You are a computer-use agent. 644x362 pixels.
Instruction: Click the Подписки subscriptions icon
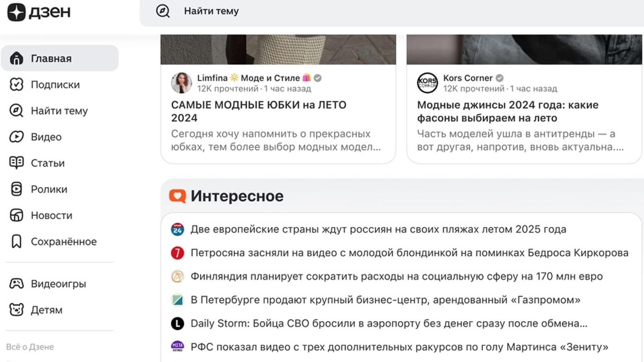(x=17, y=84)
